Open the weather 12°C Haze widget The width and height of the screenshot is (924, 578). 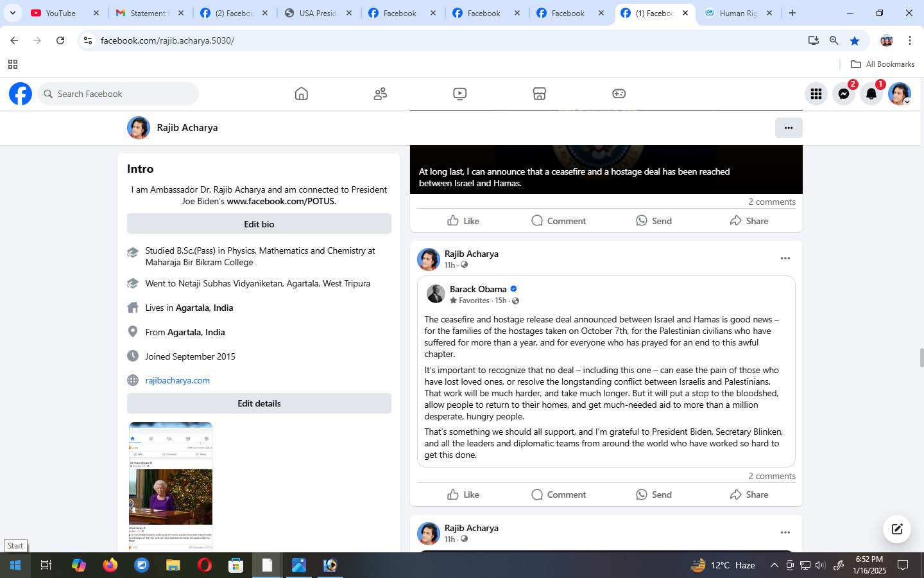pos(723,565)
